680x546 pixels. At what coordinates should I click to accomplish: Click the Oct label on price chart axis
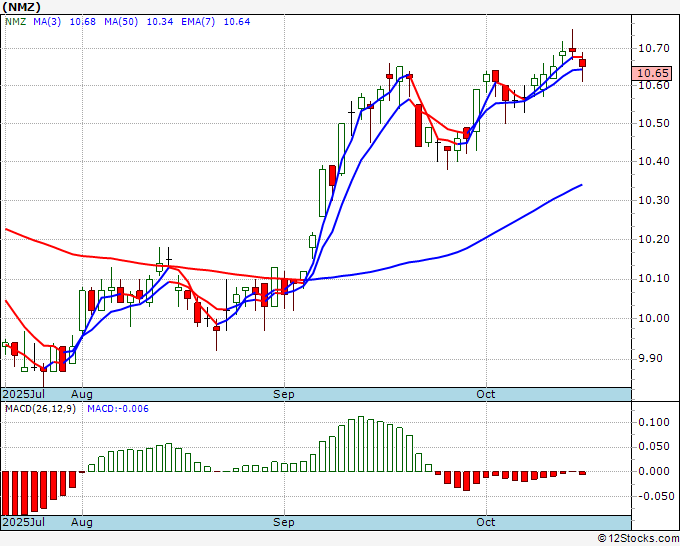pyautogui.click(x=486, y=394)
